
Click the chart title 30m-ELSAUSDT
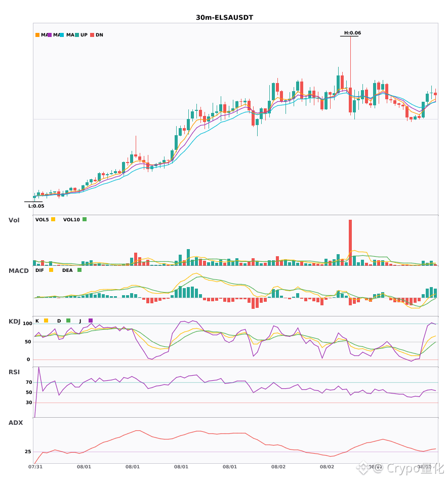[224, 18]
